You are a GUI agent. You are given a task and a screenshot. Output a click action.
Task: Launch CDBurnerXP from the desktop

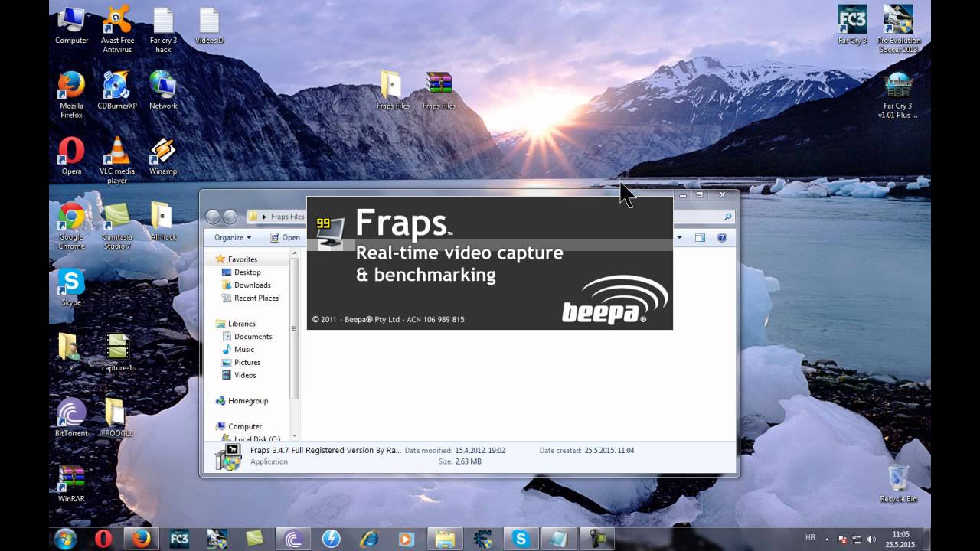pyautogui.click(x=117, y=91)
